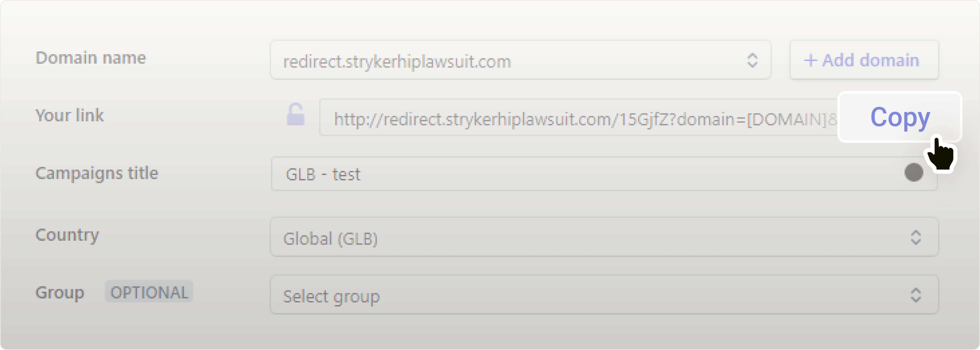Click the Your link label
The height and width of the screenshot is (350, 980).
click(x=69, y=115)
